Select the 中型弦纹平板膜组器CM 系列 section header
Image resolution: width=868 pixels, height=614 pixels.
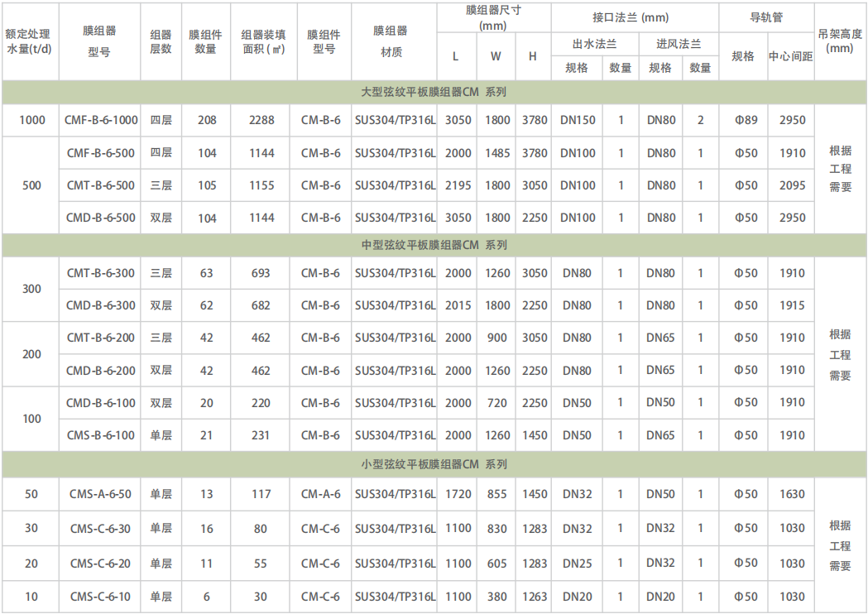pyautogui.click(x=434, y=245)
